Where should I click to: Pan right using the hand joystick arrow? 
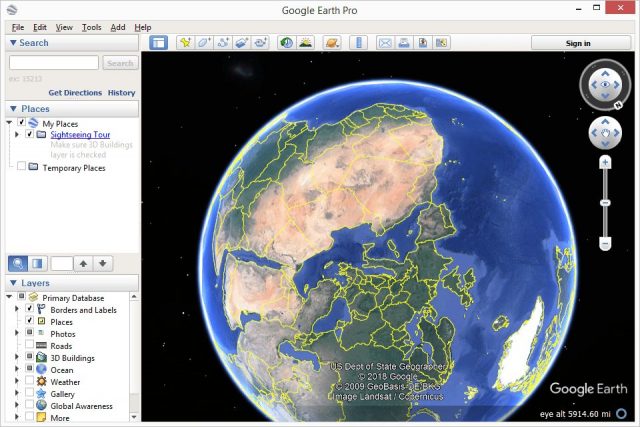click(616, 133)
